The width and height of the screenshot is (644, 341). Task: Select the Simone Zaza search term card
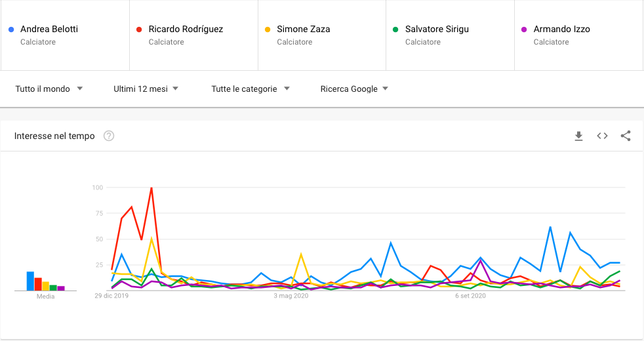coord(322,35)
